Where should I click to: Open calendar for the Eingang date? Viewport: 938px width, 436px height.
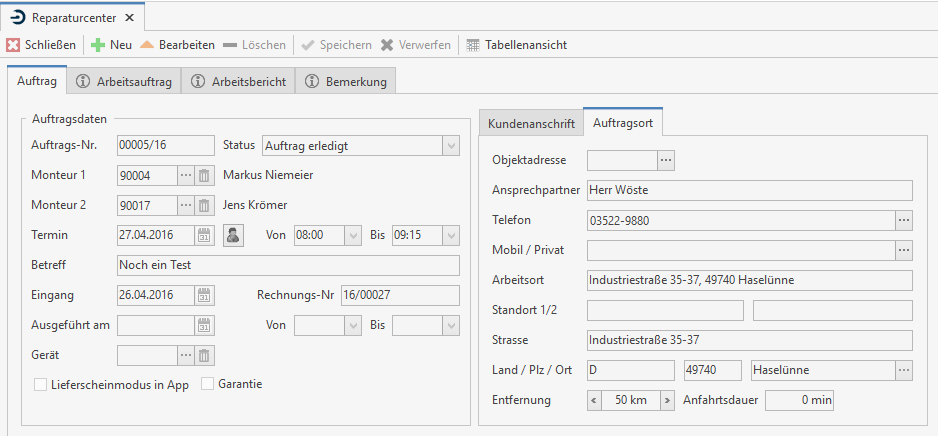tap(204, 295)
